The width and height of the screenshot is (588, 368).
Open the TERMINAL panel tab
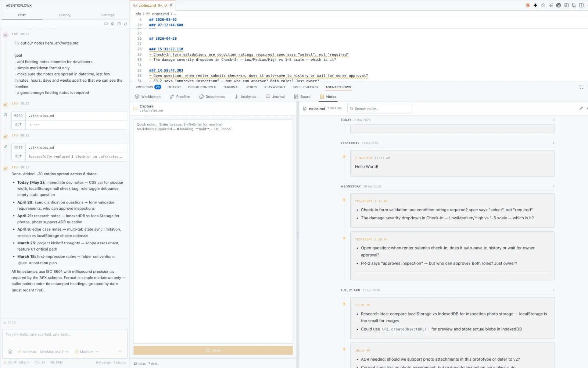pos(231,87)
